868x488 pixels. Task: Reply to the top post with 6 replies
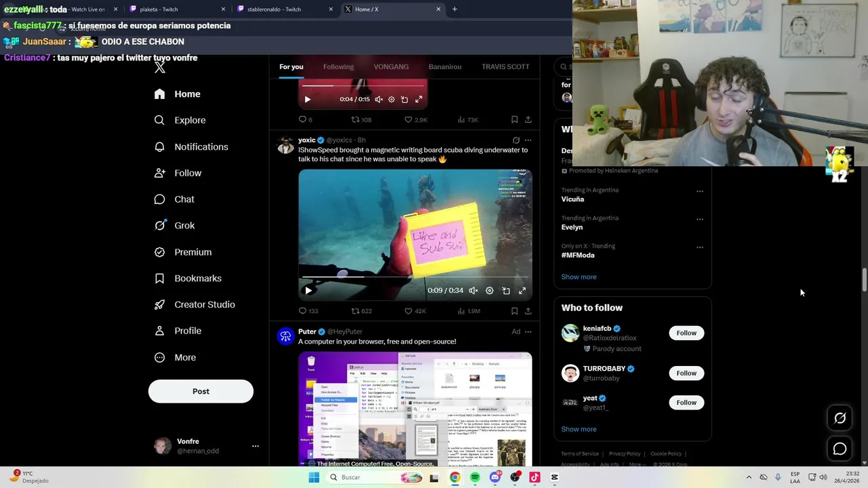click(x=305, y=119)
